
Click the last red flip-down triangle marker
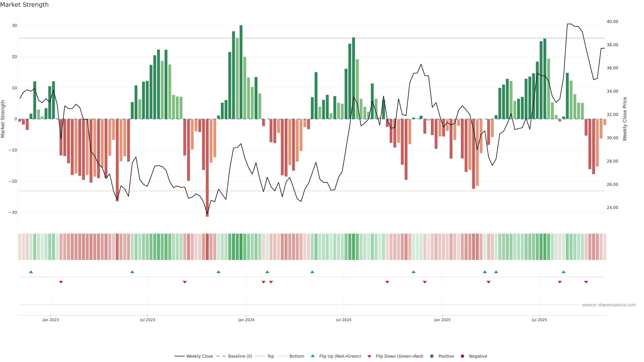(x=586, y=282)
